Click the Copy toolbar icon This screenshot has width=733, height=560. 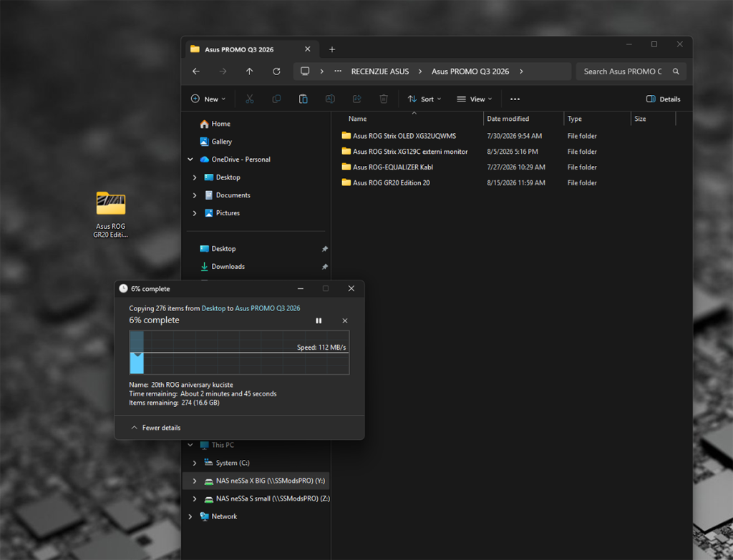[x=276, y=99]
